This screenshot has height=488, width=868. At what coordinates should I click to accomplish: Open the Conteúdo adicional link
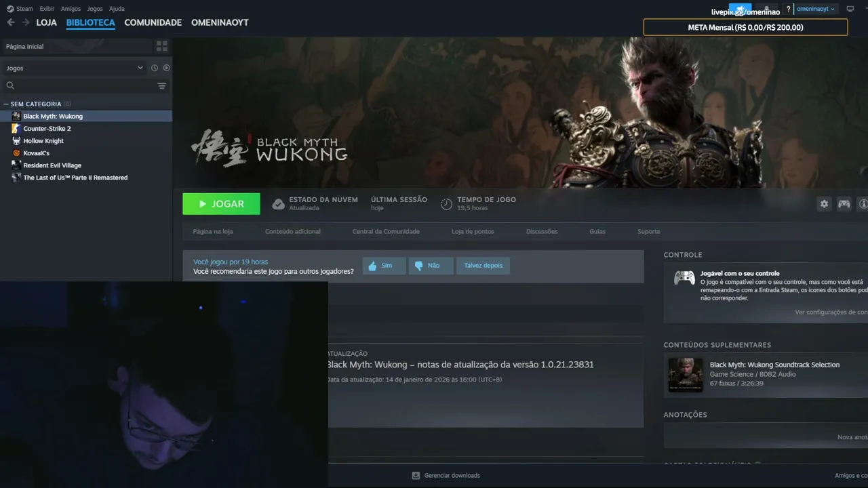click(293, 231)
